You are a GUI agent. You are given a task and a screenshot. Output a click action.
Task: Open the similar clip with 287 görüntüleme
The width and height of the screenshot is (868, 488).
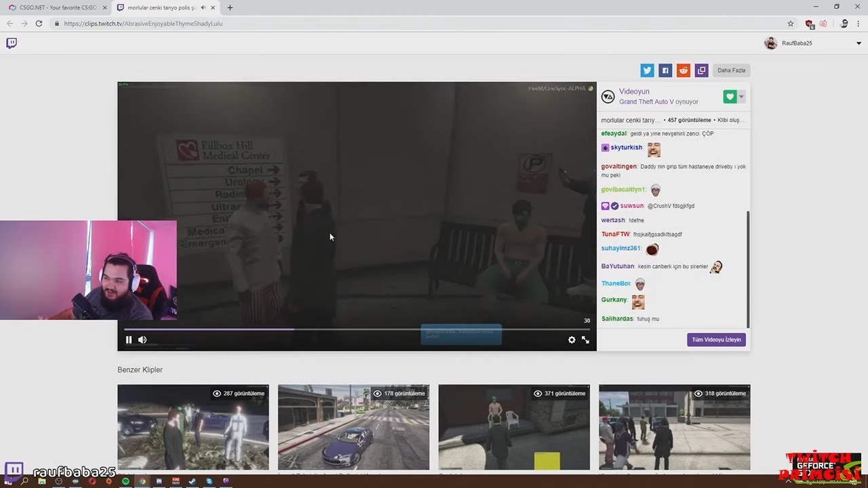click(193, 428)
